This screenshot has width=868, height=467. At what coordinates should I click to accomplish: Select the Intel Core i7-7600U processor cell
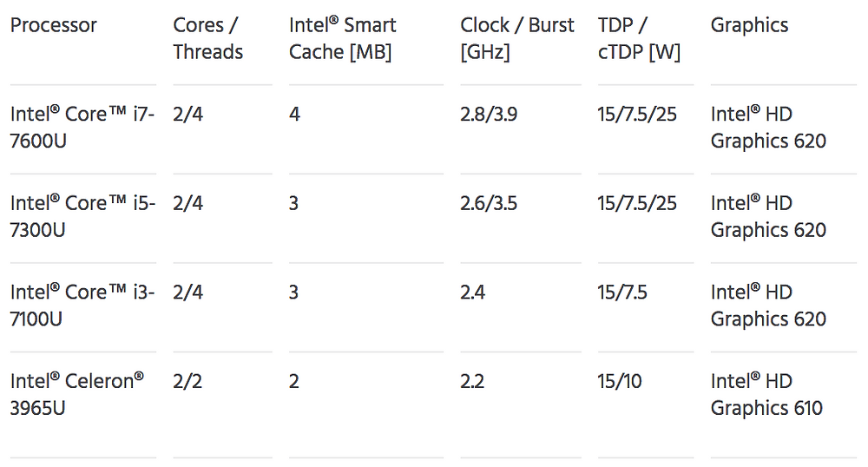(x=82, y=128)
